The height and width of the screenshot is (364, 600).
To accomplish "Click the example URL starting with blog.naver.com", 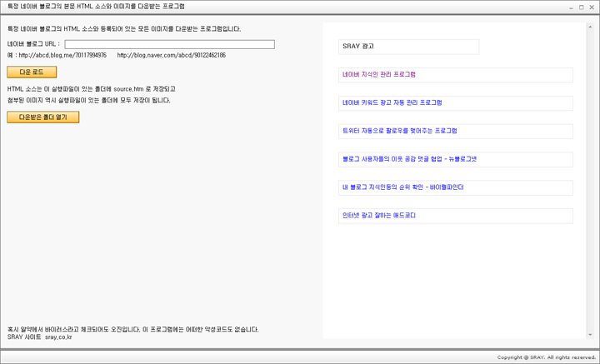I will tap(171, 56).
